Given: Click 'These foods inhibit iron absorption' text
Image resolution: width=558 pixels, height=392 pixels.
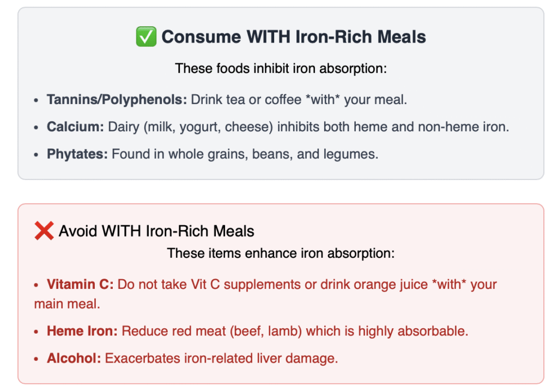Looking at the screenshot, I should (x=281, y=69).
